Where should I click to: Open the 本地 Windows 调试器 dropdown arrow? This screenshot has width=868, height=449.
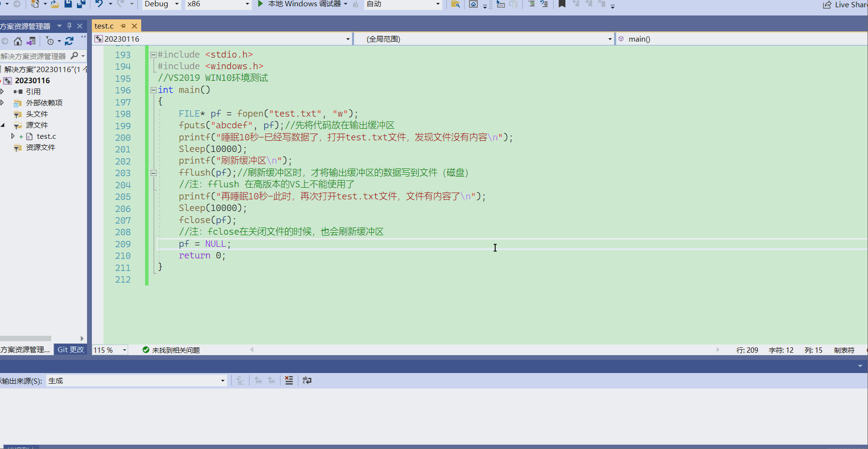pos(346,4)
